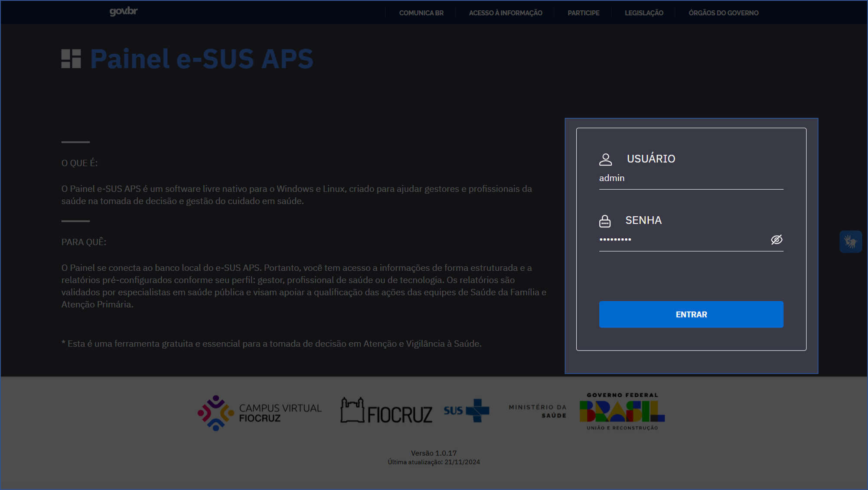Select the admin username input field
The height and width of the screenshot is (490, 868).
[692, 178]
